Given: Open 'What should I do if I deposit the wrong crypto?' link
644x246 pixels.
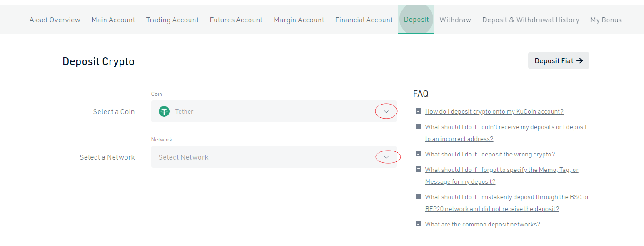Looking at the screenshot, I should click(490, 154).
